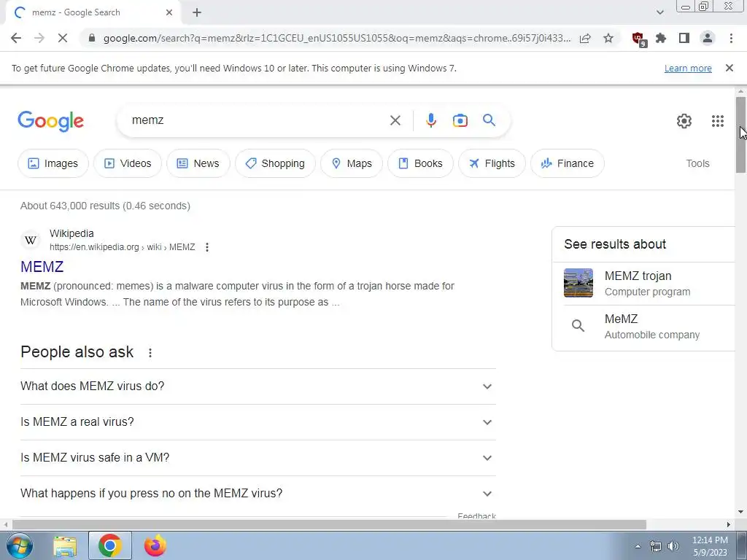The height and width of the screenshot is (560, 747).
Task: Open the Google apps grid
Action: coord(718,121)
